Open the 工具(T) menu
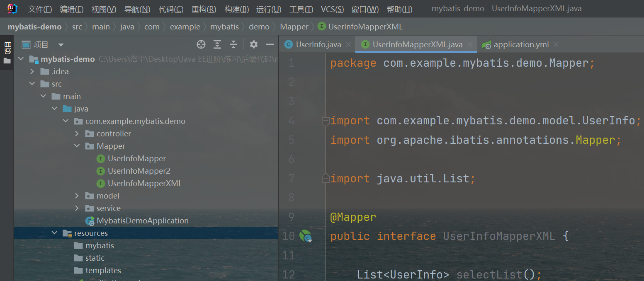 pyautogui.click(x=301, y=9)
